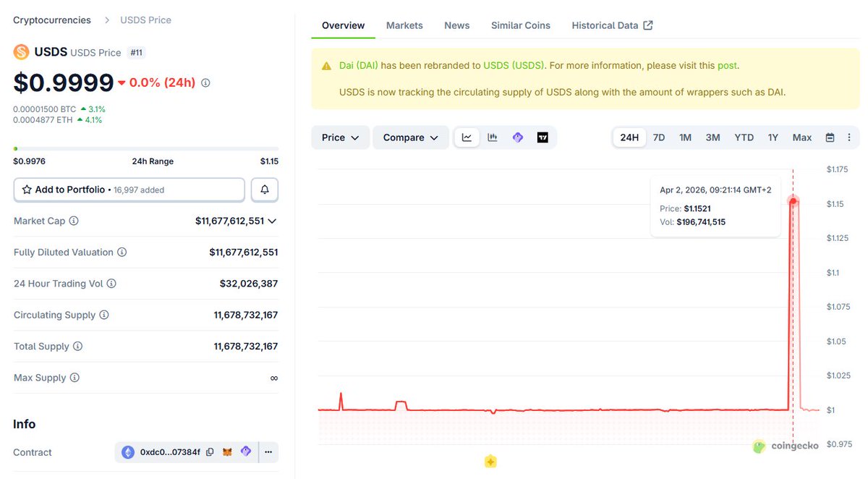
Task: Click the 0xdc0...07384f contract address
Action: 170,452
